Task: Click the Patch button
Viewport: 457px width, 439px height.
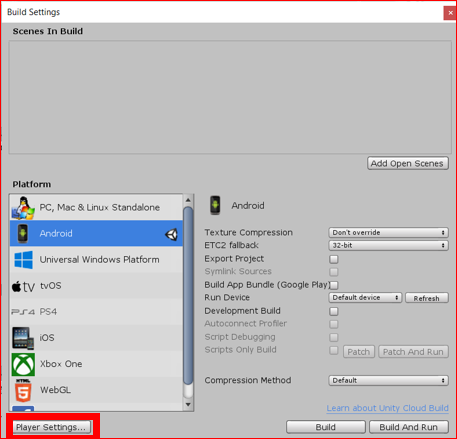Action: pos(359,352)
